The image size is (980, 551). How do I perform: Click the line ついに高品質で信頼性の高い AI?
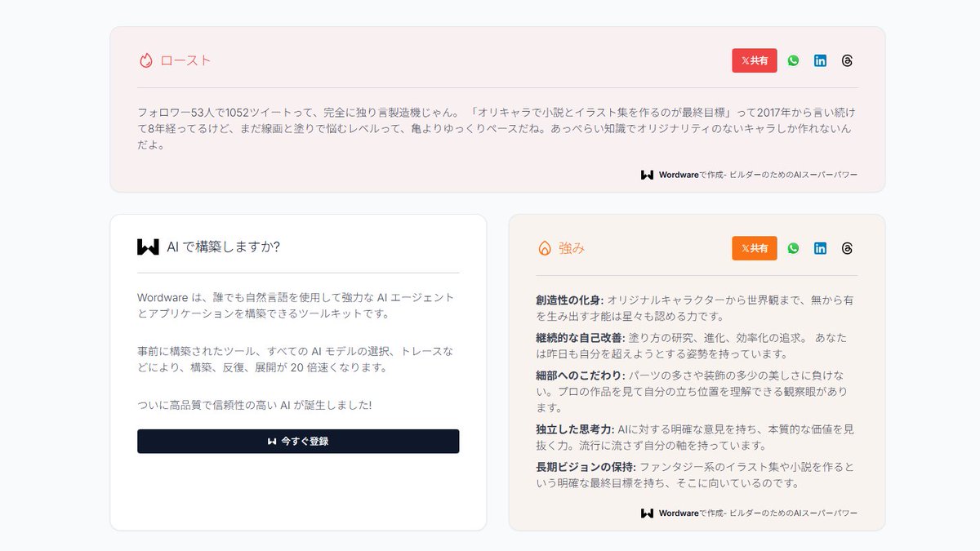pos(254,405)
